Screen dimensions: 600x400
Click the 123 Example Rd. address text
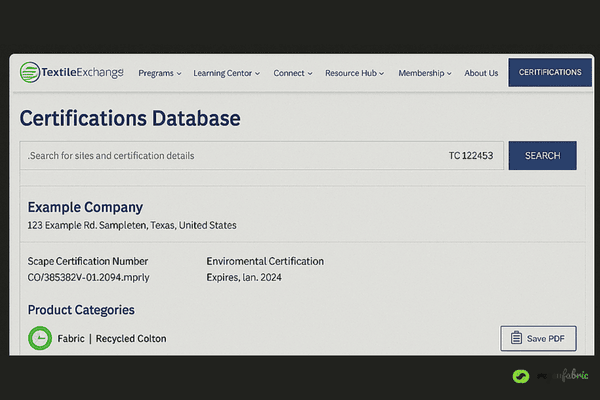coord(132,225)
